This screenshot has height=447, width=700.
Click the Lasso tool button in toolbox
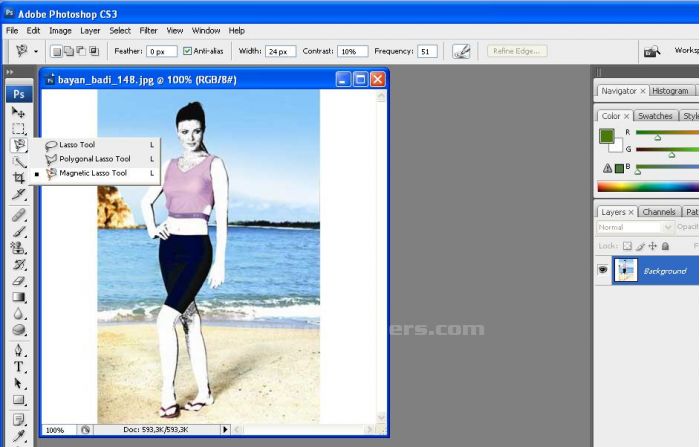tap(18, 145)
